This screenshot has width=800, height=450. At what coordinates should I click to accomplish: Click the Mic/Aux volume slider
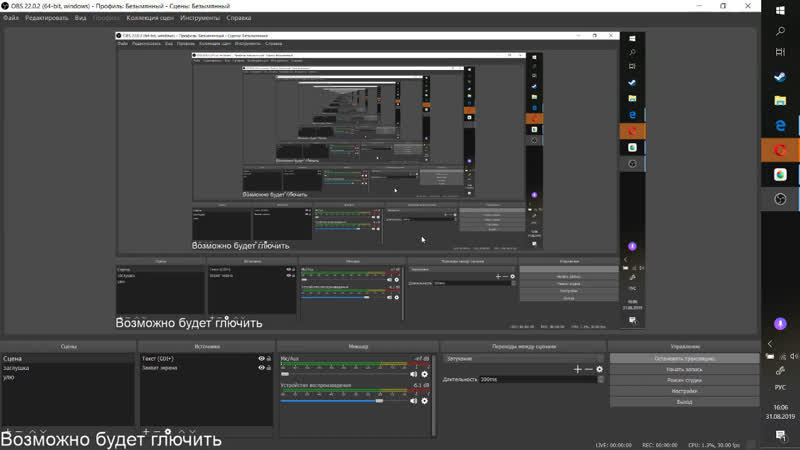coord(343,374)
